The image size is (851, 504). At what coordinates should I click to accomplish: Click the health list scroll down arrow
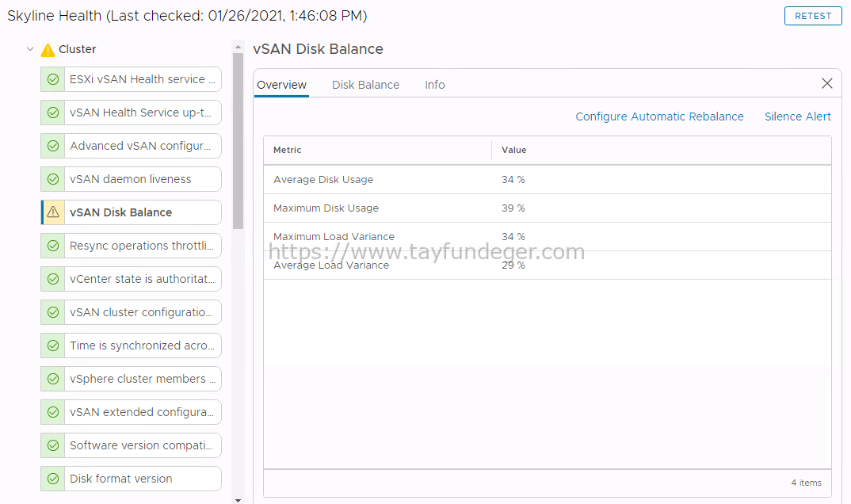point(238,500)
